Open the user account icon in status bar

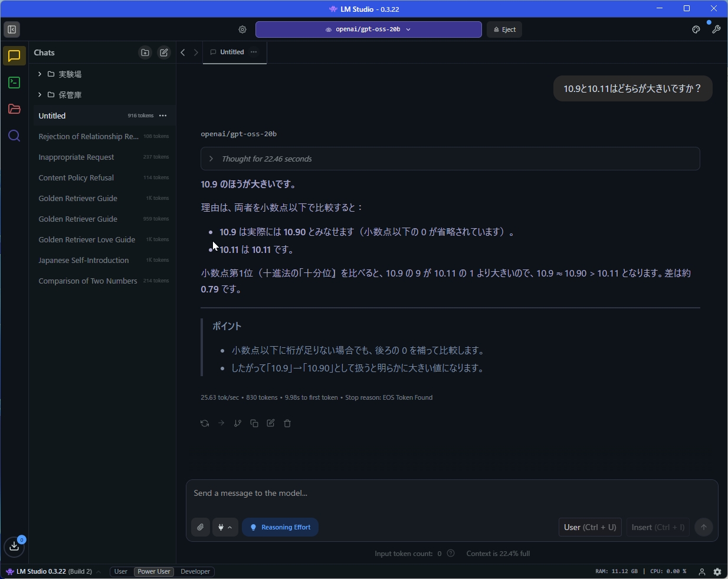point(702,571)
